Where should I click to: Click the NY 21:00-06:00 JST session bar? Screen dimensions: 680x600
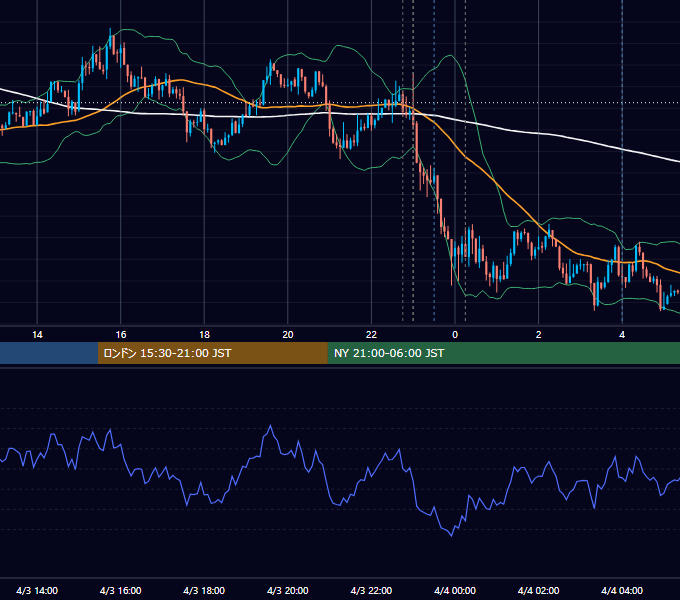(x=503, y=353)
